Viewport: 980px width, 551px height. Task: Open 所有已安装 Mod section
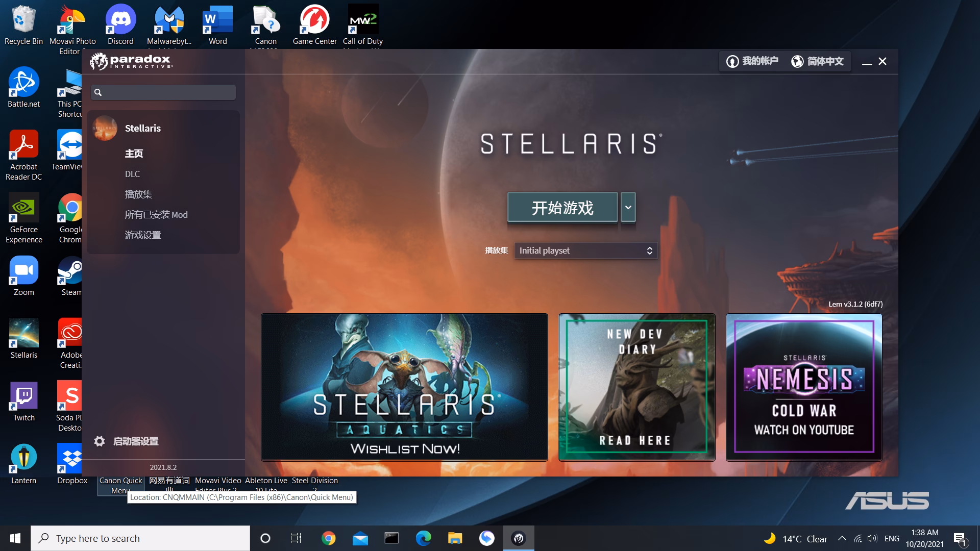click(x=156, y=215)
